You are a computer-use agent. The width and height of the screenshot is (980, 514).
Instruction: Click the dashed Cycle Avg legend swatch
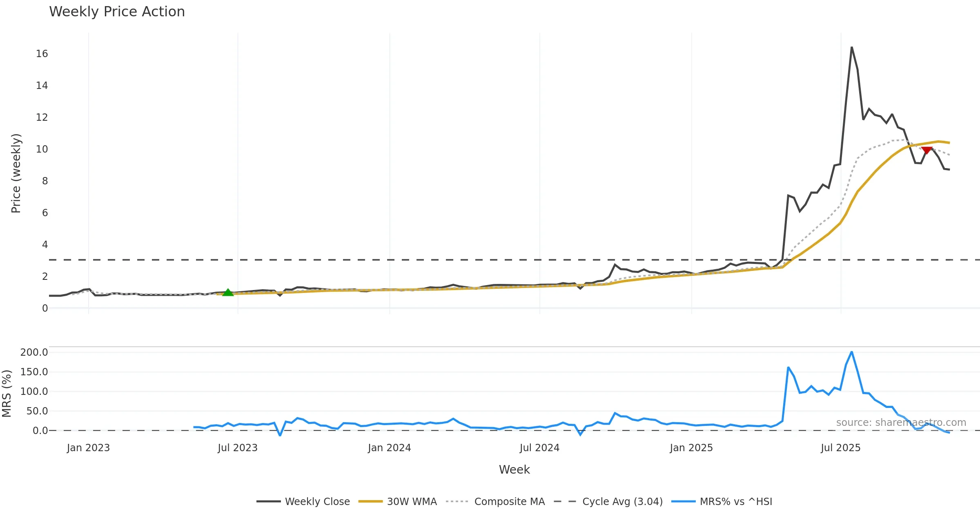pos(565,501)
